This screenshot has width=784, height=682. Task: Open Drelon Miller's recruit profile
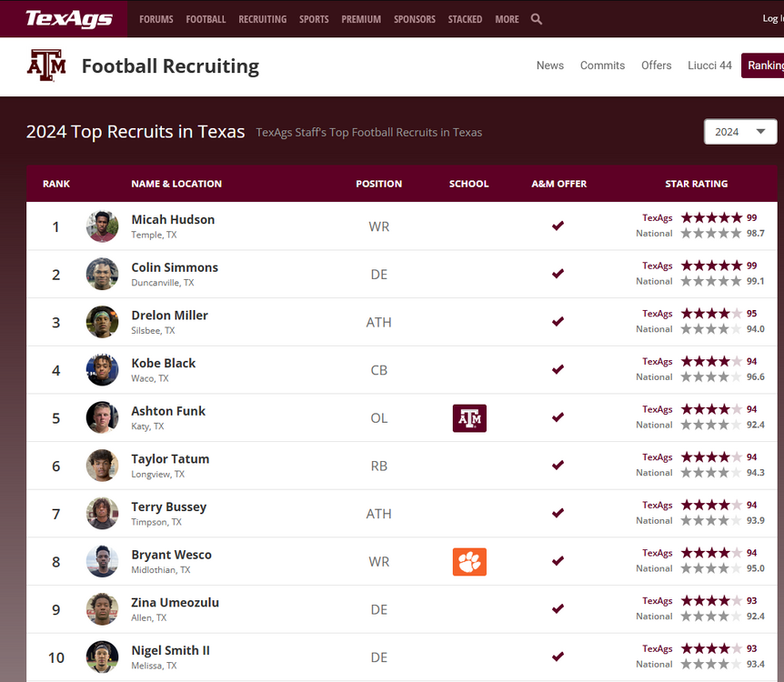[169, 316]
